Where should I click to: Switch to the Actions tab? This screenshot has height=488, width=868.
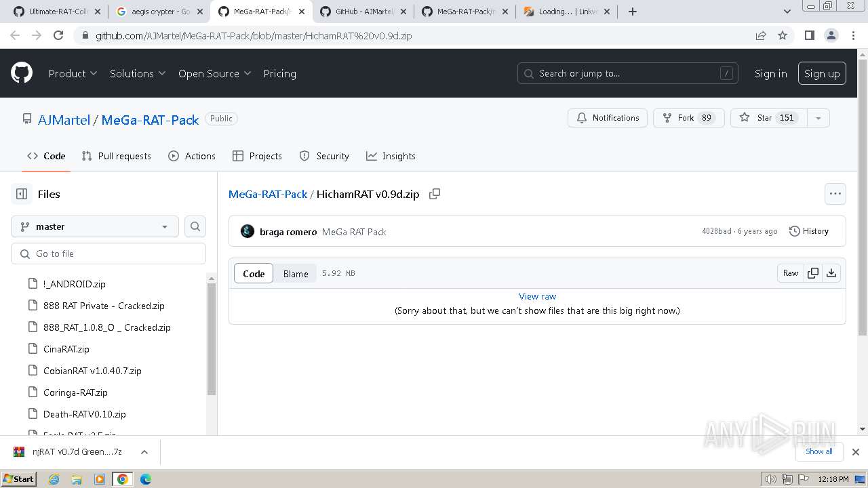(192, 156)
